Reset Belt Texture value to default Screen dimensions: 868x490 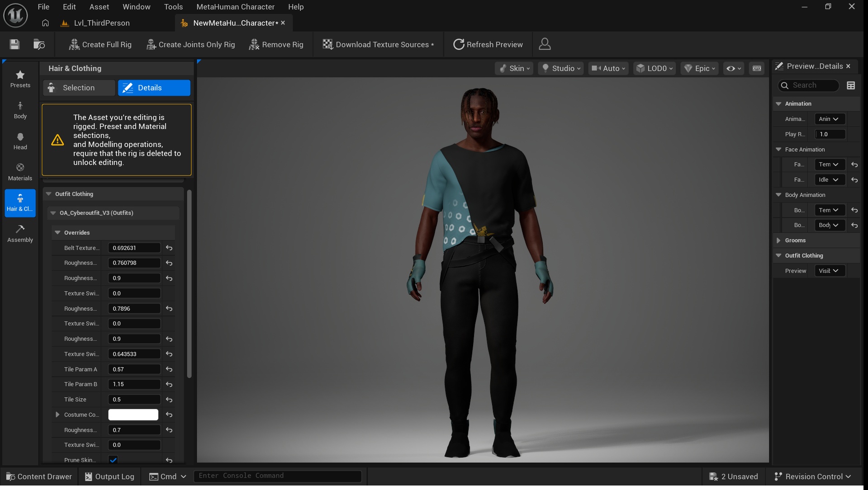pos(169,248)
